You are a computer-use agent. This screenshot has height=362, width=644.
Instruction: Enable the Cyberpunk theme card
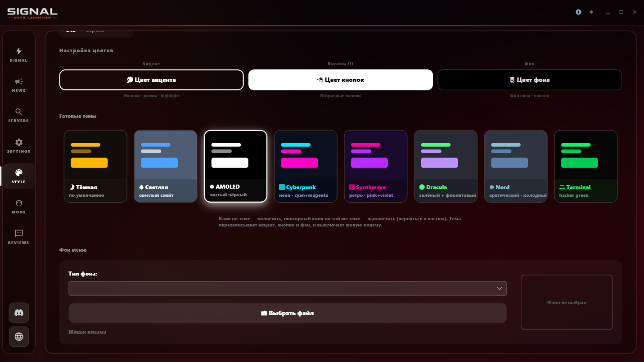306,166
